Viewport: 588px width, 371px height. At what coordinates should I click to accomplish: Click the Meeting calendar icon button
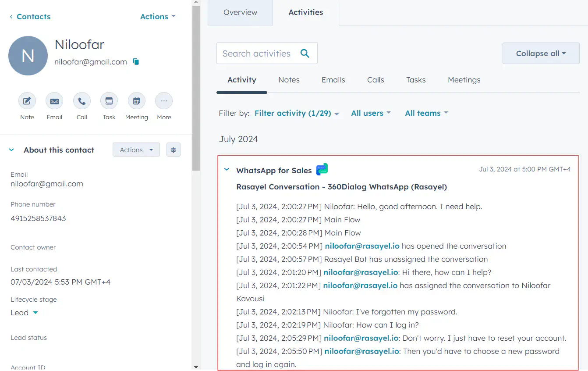coord(137,101)
